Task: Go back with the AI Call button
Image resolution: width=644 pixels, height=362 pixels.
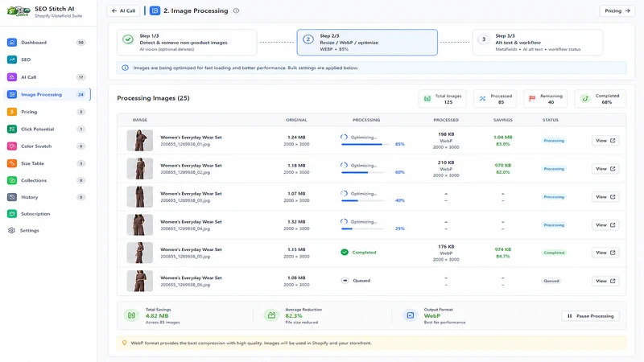Action: [x=123, y=10]
